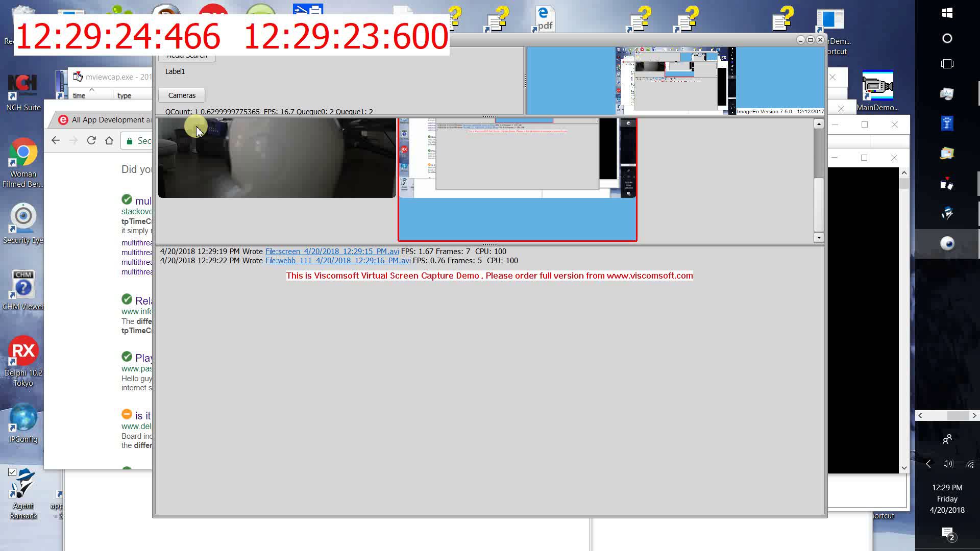
Task: Open the webcam eye app on taskbar
Action: [947, 243]
